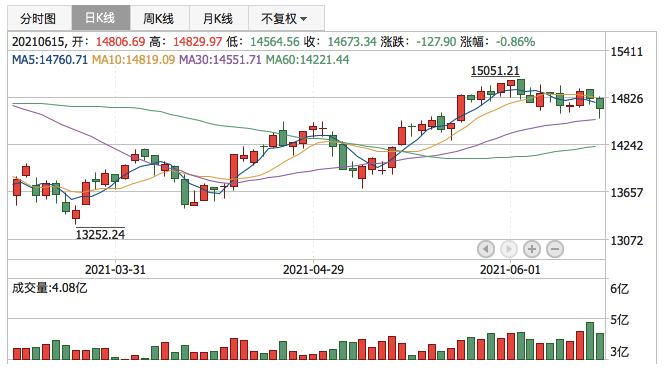
Task: Click the closing price 14673.34 value
Action: click(x=352, y=42)
